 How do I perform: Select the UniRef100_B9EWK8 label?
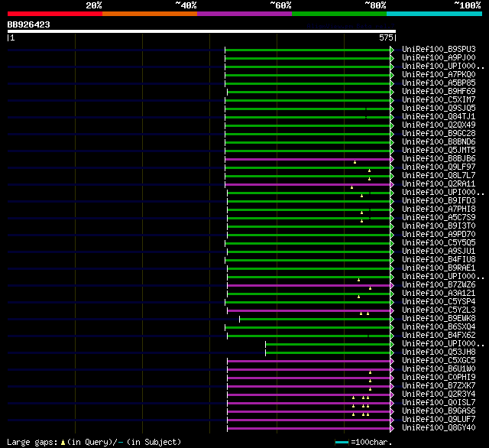(439, 319)
